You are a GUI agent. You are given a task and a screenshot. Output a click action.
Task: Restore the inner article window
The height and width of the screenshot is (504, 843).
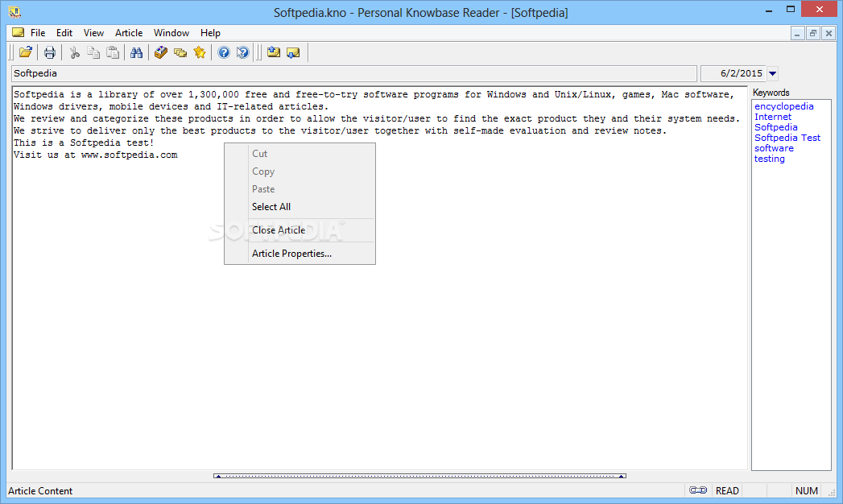pyautogui.click(x=813, y=33)
